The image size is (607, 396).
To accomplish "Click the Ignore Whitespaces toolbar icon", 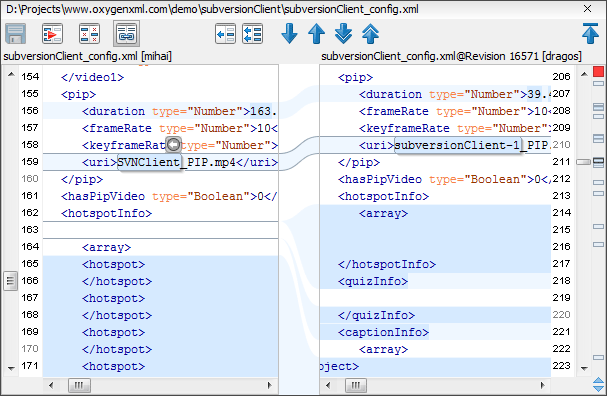I will [x=89, y=34].
